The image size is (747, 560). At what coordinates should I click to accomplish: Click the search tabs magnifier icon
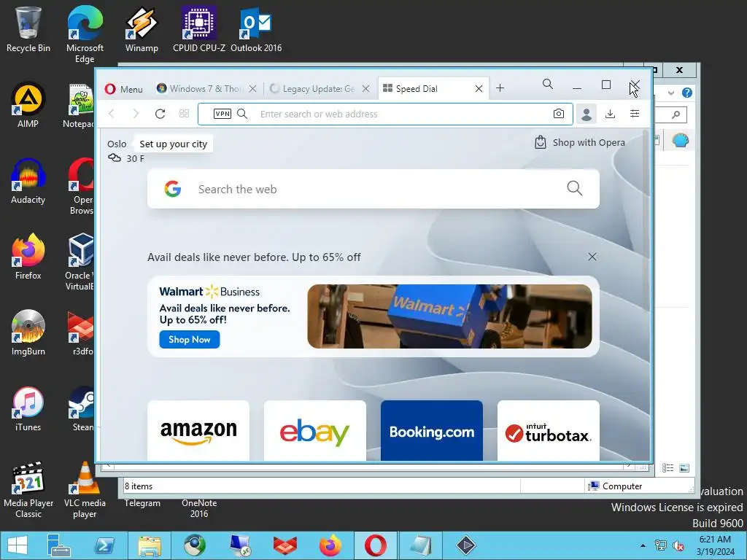tap(548, 85)
